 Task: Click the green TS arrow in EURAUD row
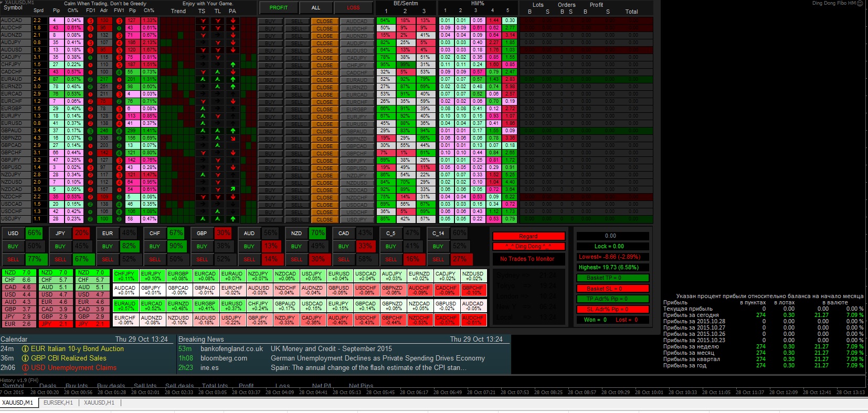(203, 80)
